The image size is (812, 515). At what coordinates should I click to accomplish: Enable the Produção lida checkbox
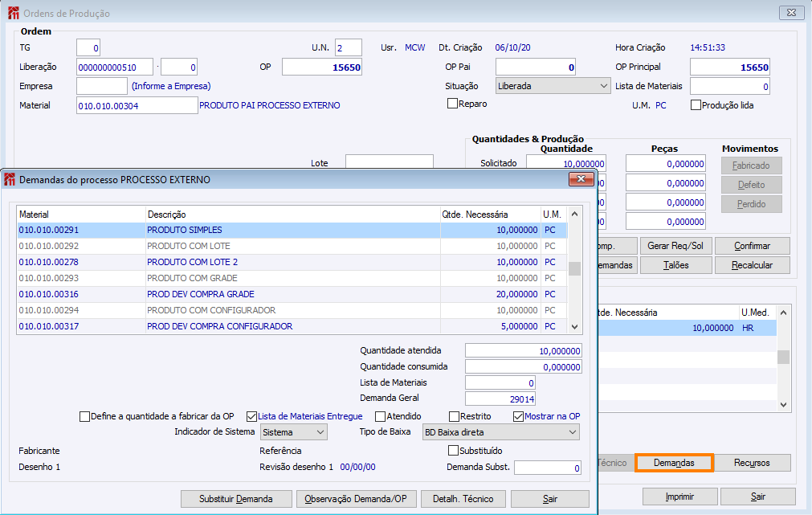tap(696, 105)
